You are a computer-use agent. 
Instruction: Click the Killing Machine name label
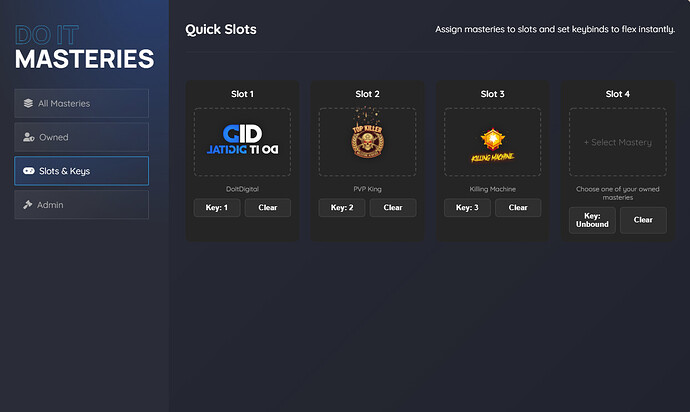click(492, 189)
